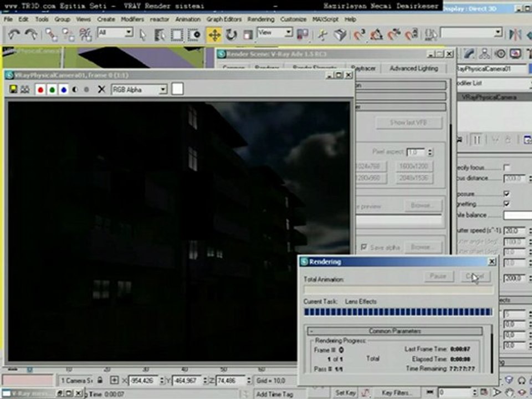Click the Show last VFB button
Image resolution: width=532 pixels, height=399 pixels.
pyautogui.click(x=408, y=122)
